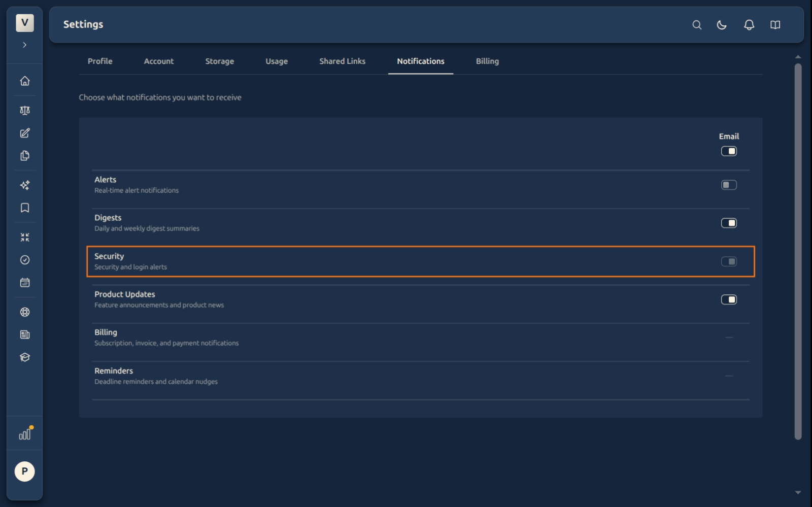Viewport: 812px width, 507px height.
Task: Open the P user avatar menu
Action: [x=24, y=471]
